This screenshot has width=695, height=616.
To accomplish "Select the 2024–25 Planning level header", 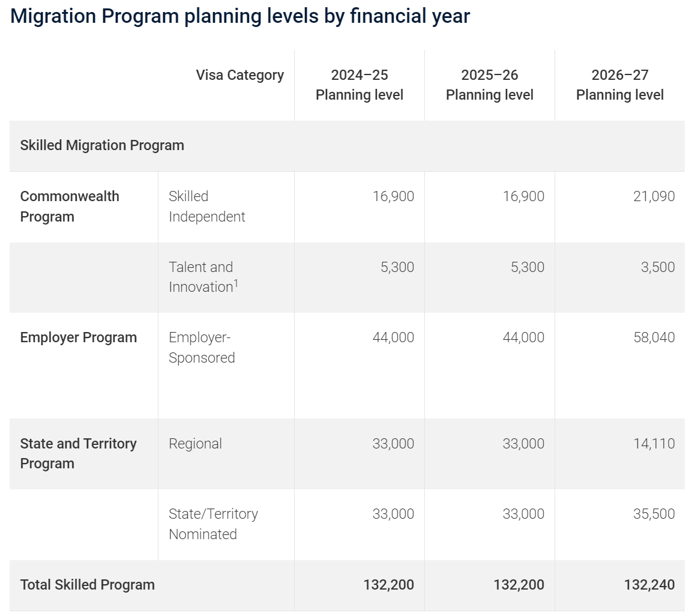I will click(359, 85).
